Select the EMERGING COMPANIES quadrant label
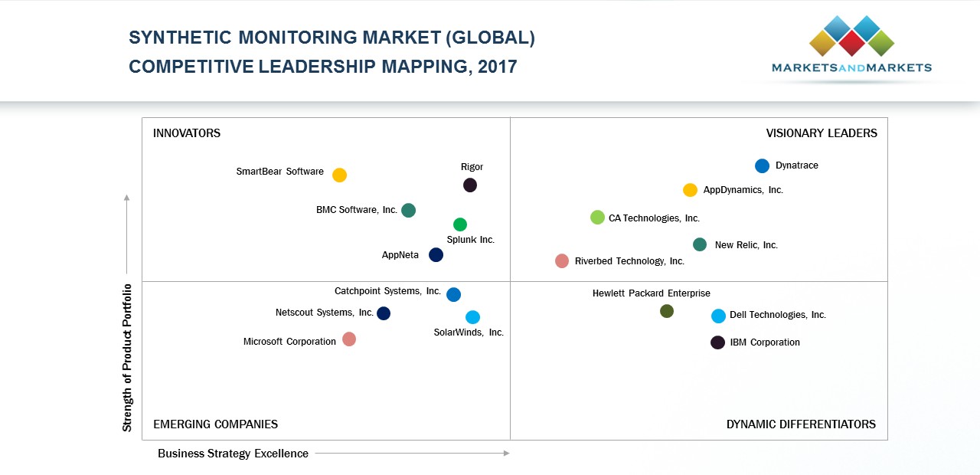This screenshot has height=475, width=980. pyautogui.click(x=215, y=424)
